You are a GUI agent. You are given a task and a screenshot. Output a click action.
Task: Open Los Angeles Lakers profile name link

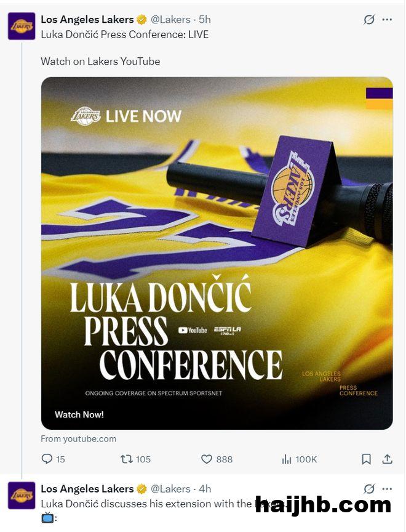[87, 20]
